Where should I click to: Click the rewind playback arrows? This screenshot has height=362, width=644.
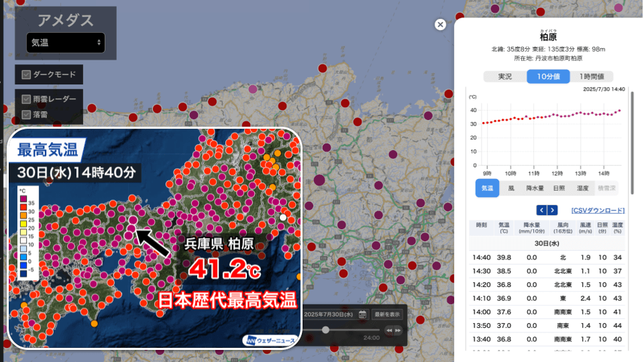pyautogui.click(x=389, y=330)
